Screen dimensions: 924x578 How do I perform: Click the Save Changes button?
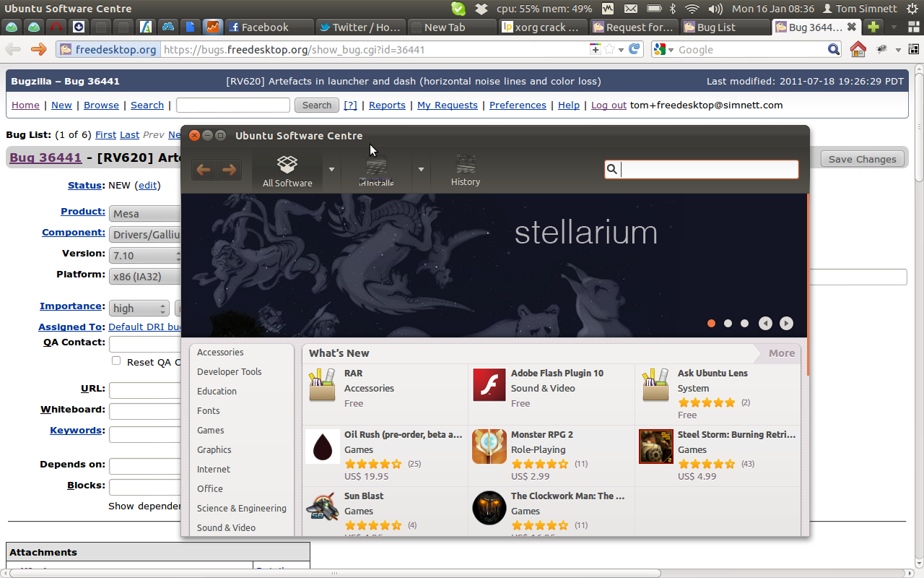[x=862, y=159]
